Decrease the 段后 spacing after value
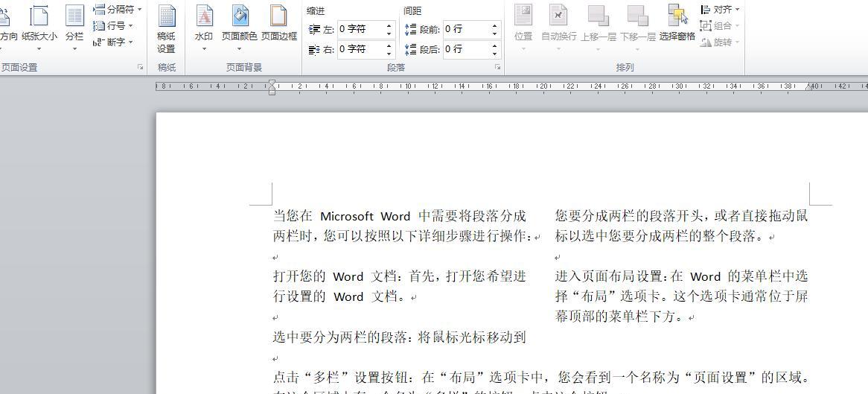This screenshot has height=394, width=868. 494,53
